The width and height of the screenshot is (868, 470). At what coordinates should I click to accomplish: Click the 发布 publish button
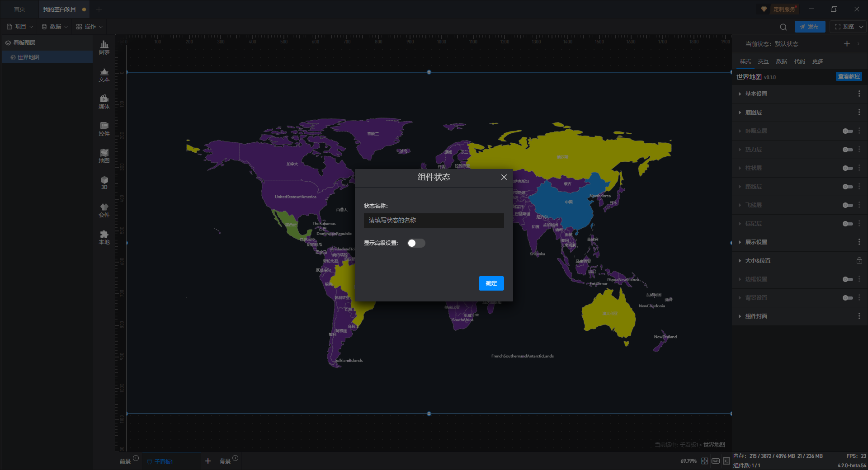(x=810, y=27)
